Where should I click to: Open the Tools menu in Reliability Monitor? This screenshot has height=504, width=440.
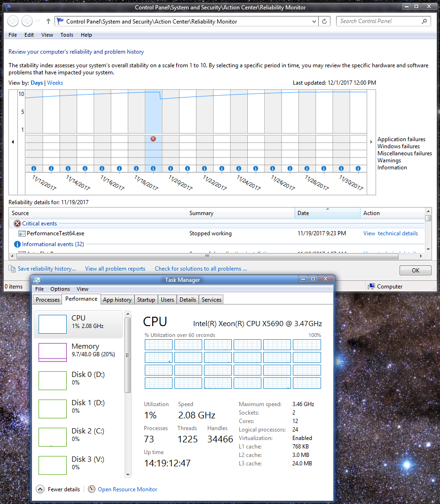[x=67, y=35]
